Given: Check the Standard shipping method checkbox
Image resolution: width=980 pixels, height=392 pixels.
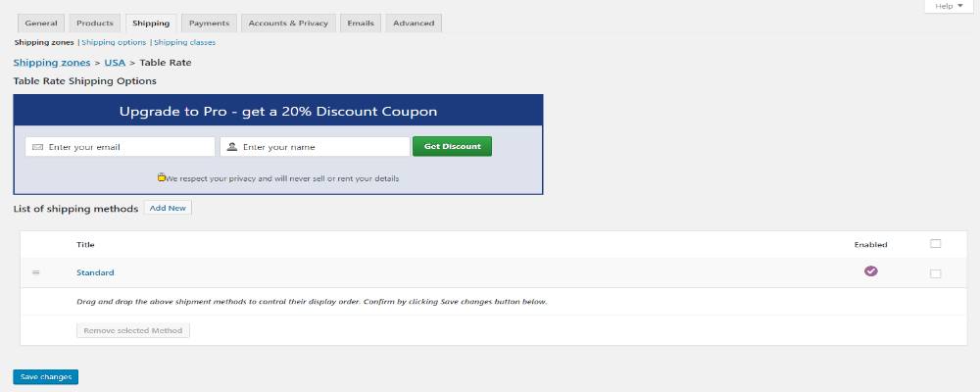Looking at the screenshot, I should point(935,273).
